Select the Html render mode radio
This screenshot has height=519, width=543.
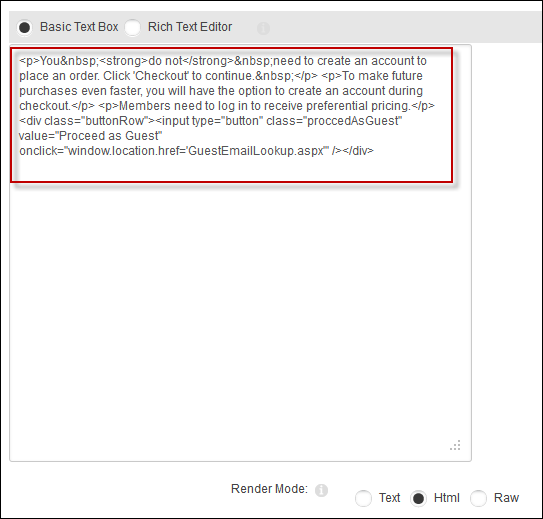click(x=418, y=498)
